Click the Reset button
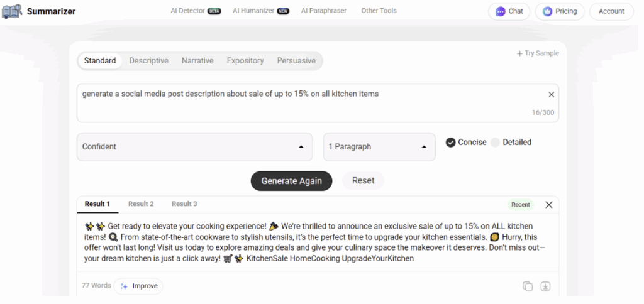This screenshot has height=304, width=644. click(363, 181)
